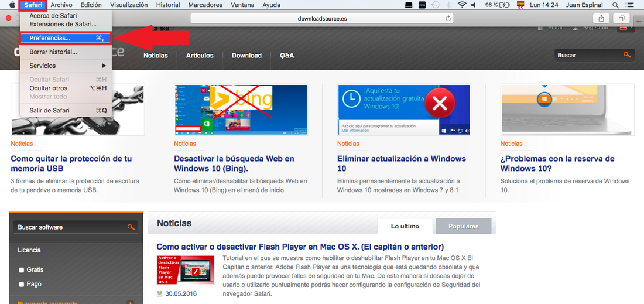Check the Gratis license checkbox

(21, 270)
